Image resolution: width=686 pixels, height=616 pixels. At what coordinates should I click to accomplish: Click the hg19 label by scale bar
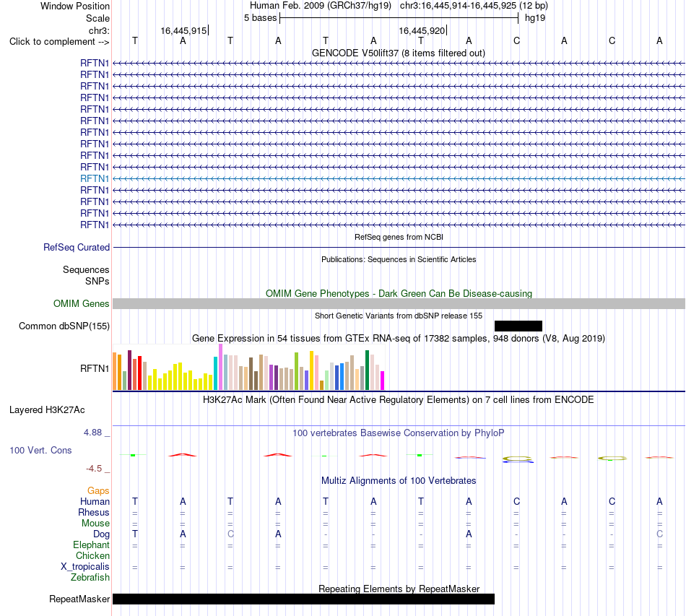tap(534, 18)
